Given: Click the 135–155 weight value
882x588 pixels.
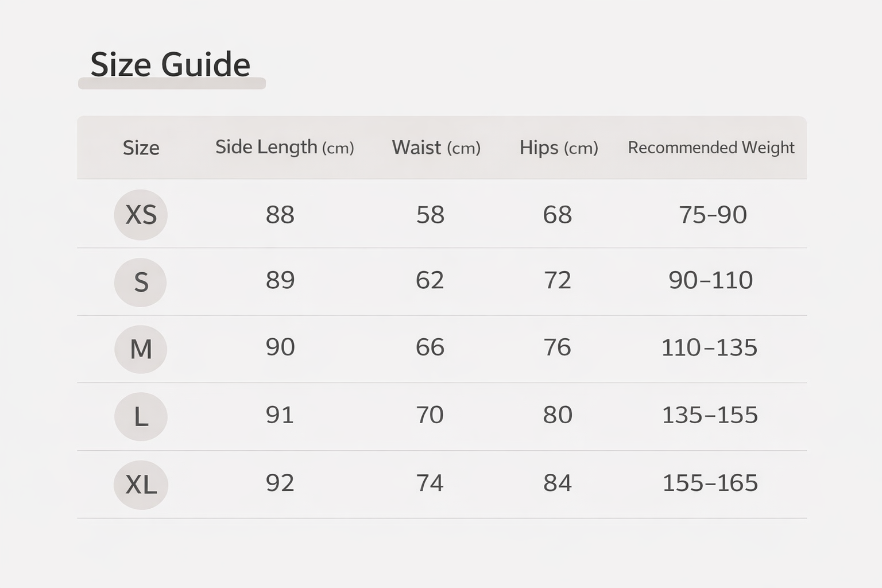Looking at the screenshot, I should (x=710, y=415).
